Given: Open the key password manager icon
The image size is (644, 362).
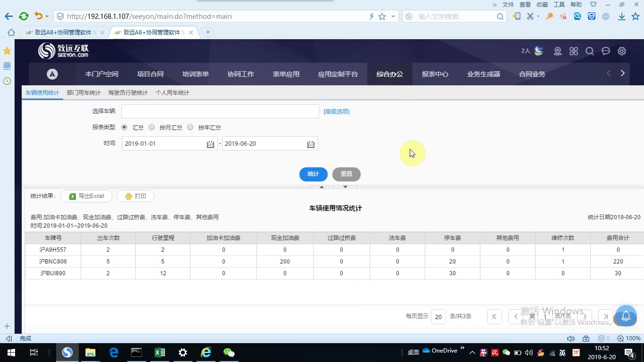Looking at the screenshot, I should pos(549,16).
